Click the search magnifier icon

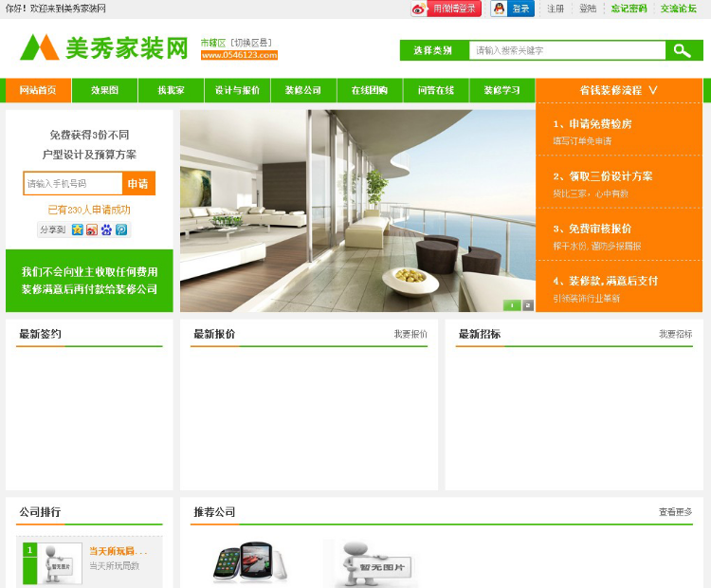coord(682,50)
